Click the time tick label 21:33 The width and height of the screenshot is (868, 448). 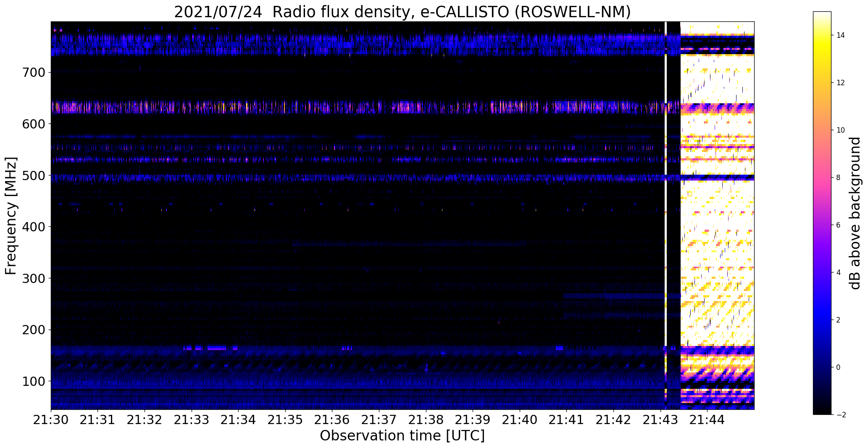tap(192, 419)
